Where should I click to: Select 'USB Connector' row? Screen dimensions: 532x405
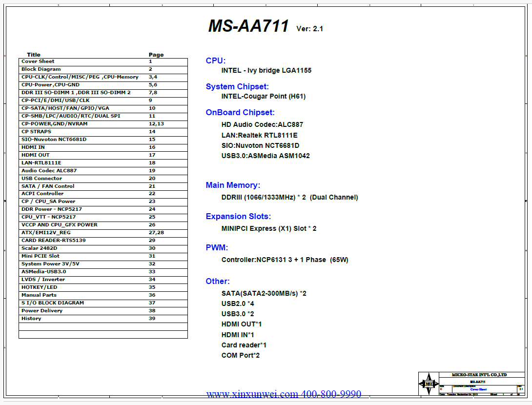[x=103, y=179]
